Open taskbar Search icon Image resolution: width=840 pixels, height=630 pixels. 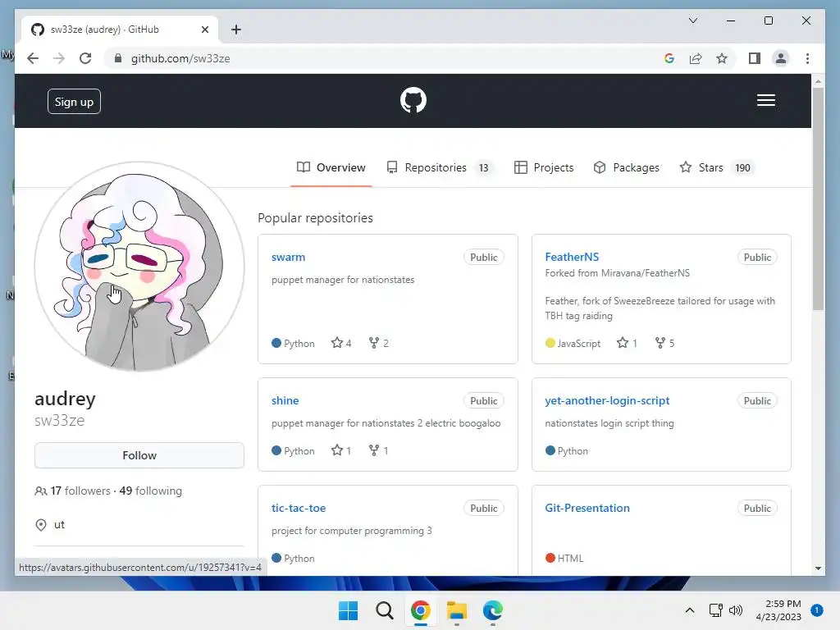coord(384,610)
